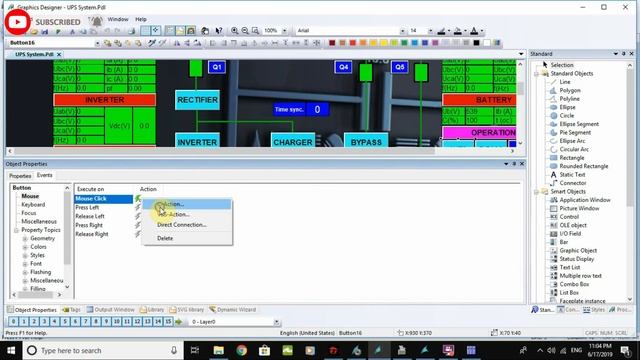Toggle layer 0 visibility button
Screen dimensions: 640x360
[13, 322]
